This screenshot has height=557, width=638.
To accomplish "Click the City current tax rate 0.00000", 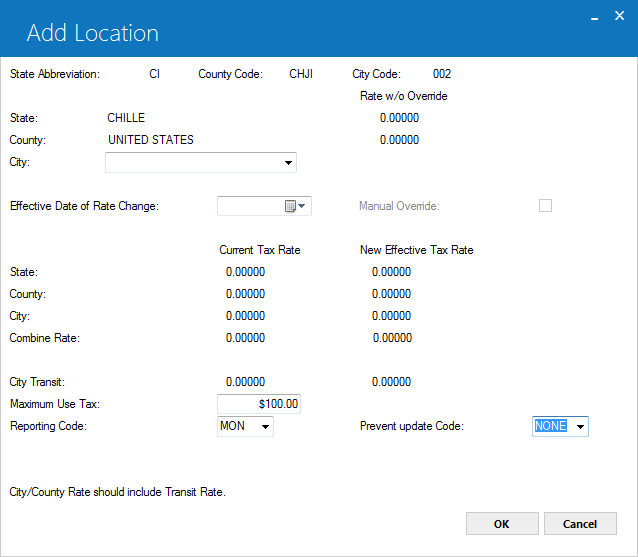I will (x=245, y=316).
